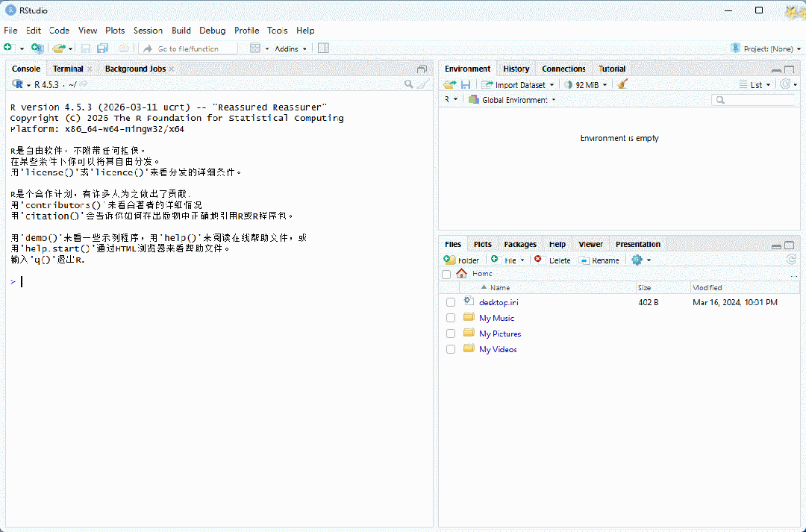
Task: Click the Delete files button
Action: click(552, 260)
